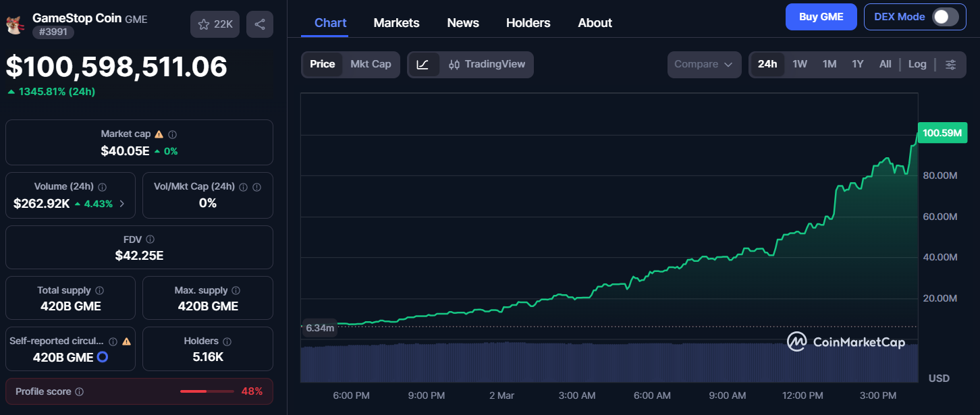980x415 pixels.
Task: Click the 5.16K holders value
Action: 208,357
